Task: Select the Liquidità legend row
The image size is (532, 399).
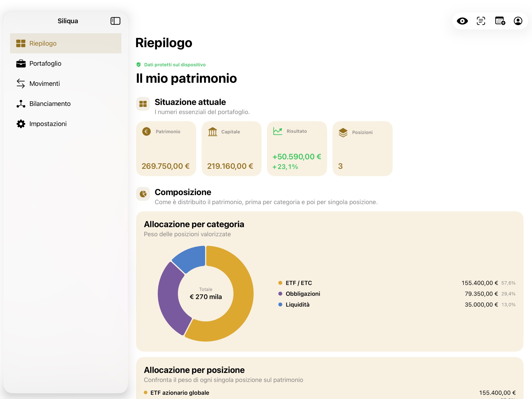Action: click(x=397, y=305)
